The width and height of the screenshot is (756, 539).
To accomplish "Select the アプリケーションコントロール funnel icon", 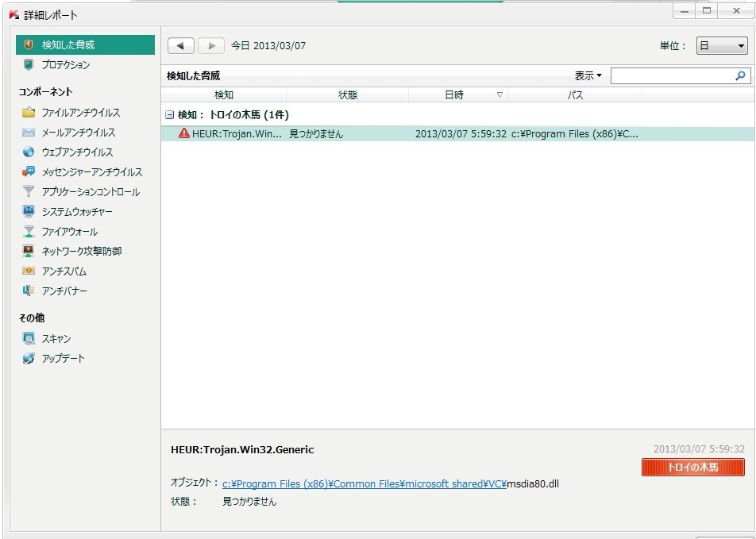I will [x=29, y=192].
